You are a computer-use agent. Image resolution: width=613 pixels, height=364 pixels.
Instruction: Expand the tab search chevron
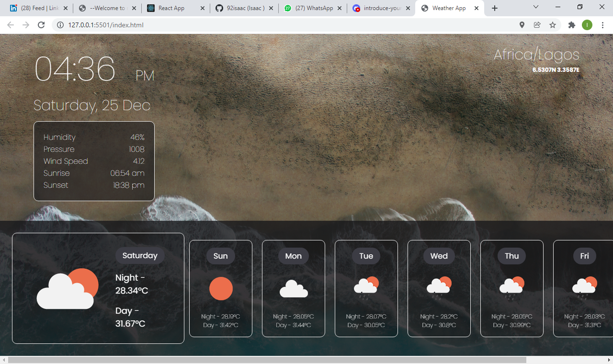[536, 7]
